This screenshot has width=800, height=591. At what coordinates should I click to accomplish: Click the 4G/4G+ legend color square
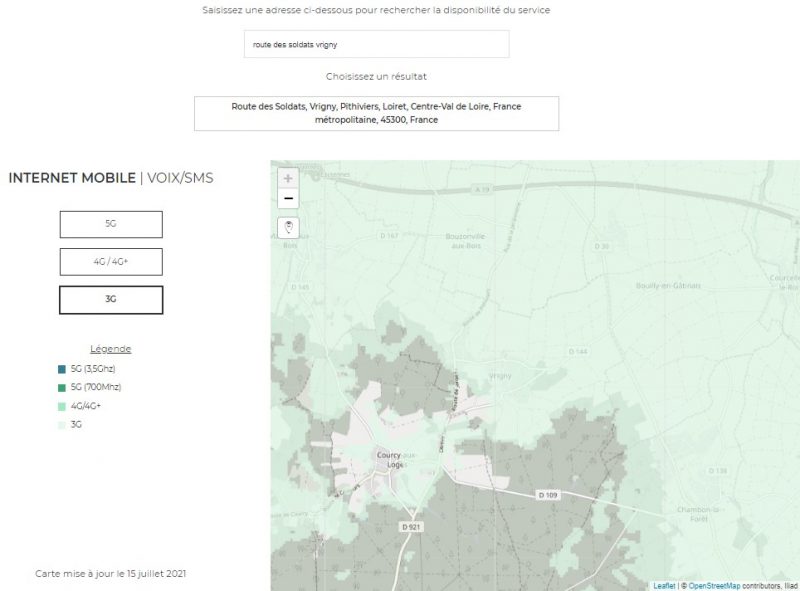62,406
